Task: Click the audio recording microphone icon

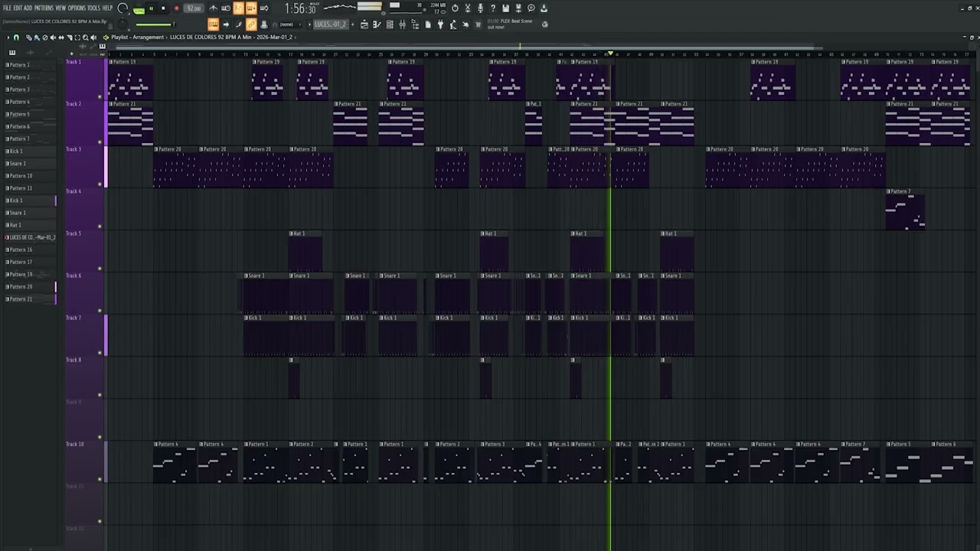Action: tap(481, 8)
